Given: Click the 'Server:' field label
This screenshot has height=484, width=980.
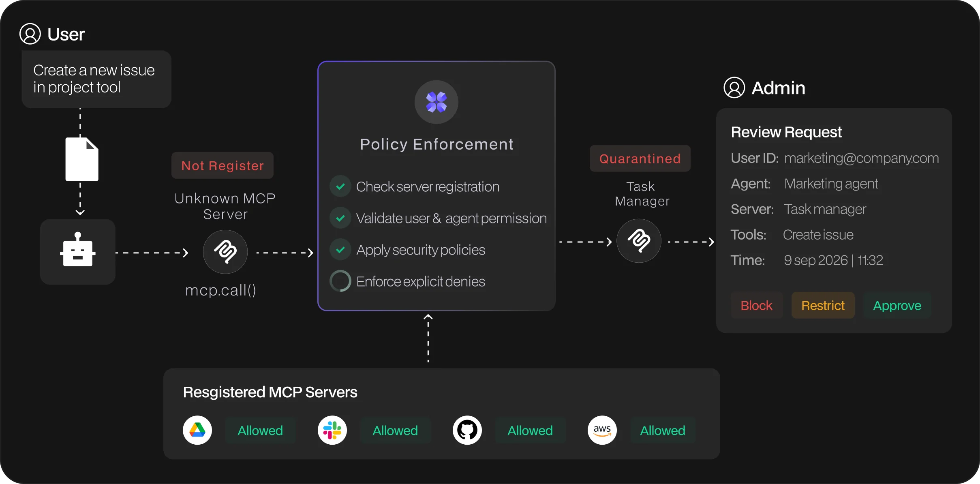Looking at the screenshot, I should pyautogui.click(x=752, y=209).
